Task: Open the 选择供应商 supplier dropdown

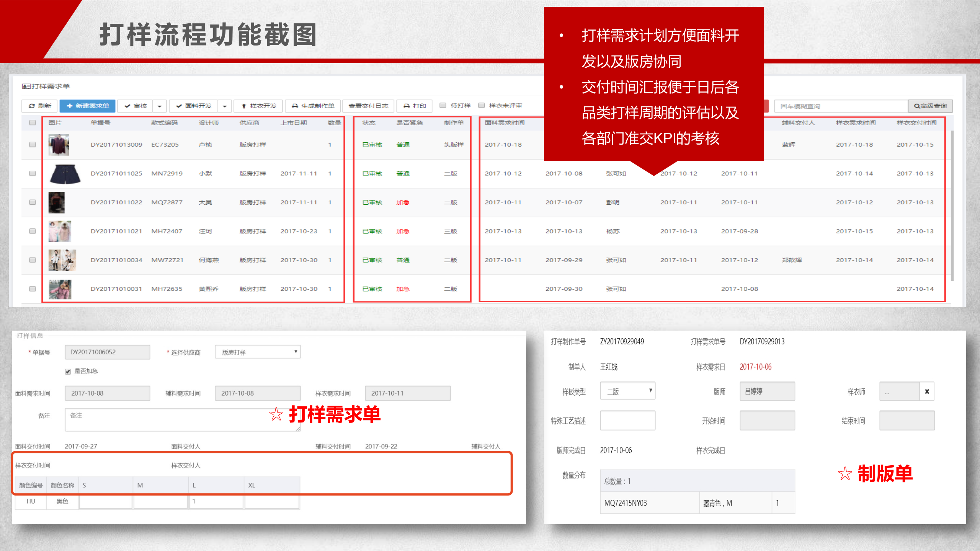Action: point(257,352)
